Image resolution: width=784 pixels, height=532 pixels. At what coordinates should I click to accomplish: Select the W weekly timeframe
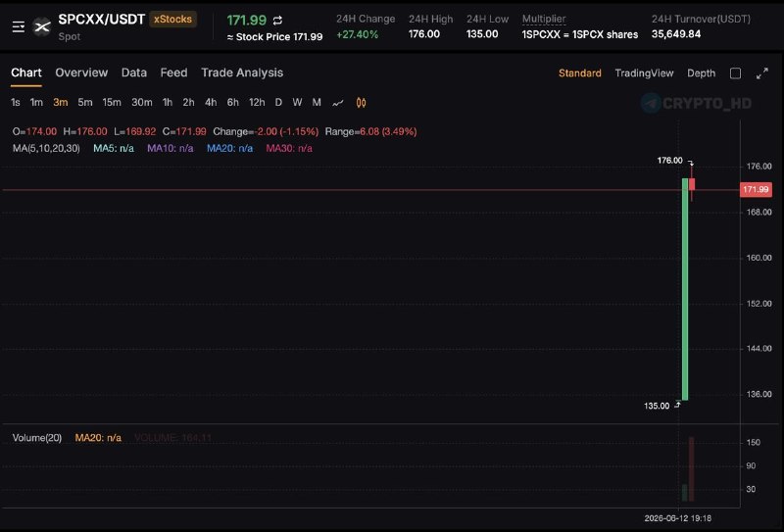297,103
